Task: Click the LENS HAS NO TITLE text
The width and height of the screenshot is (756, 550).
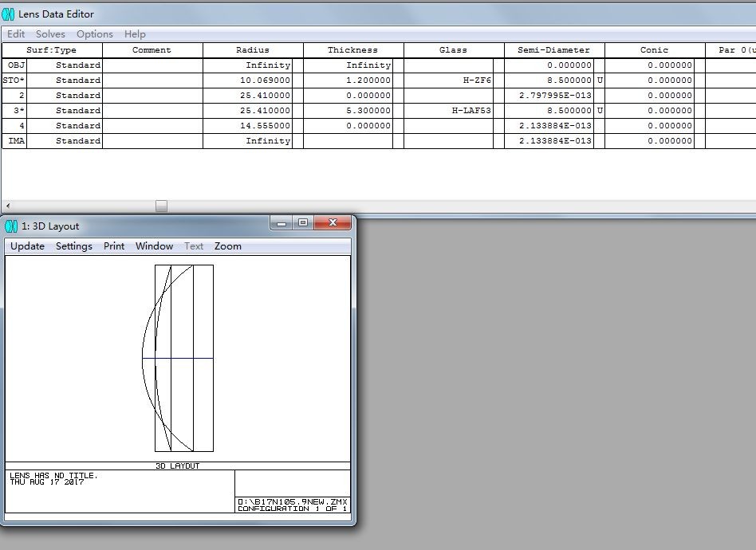Action: tap(53, 476)
